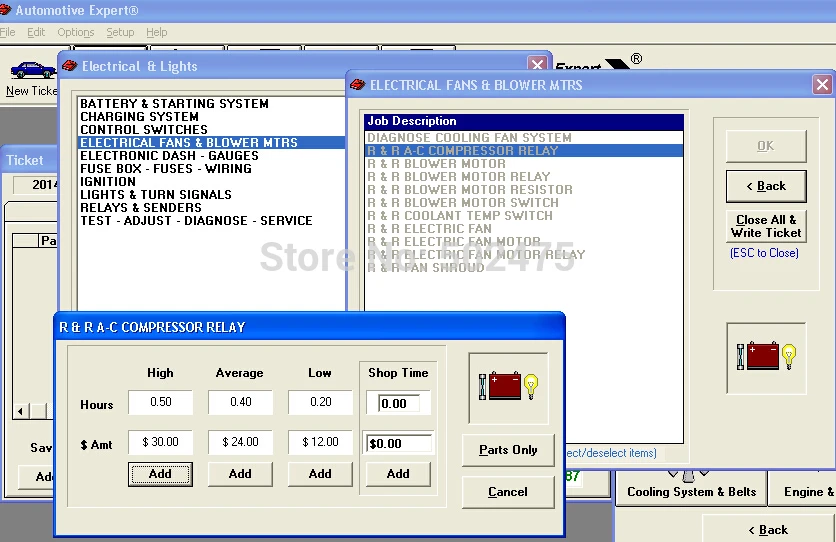This screenshot has width=836, height=542.
Task: Edit the Shop Time hours field
Action: (x=399, y=403)
